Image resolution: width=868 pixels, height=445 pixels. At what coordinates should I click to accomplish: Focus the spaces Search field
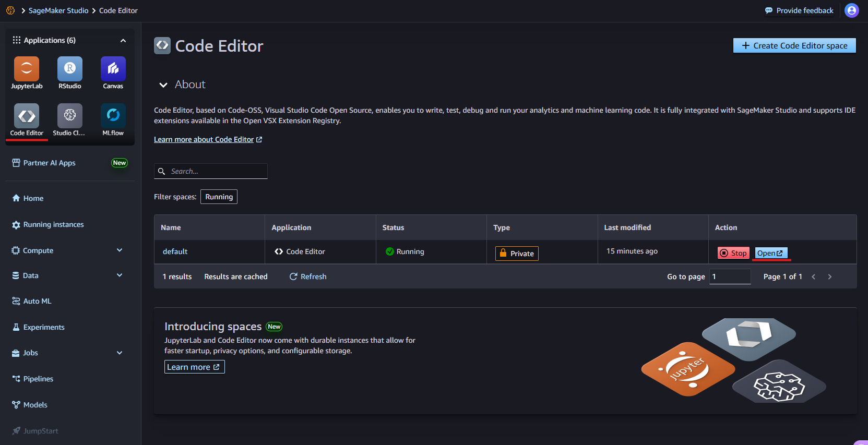[x=211, y=171]
